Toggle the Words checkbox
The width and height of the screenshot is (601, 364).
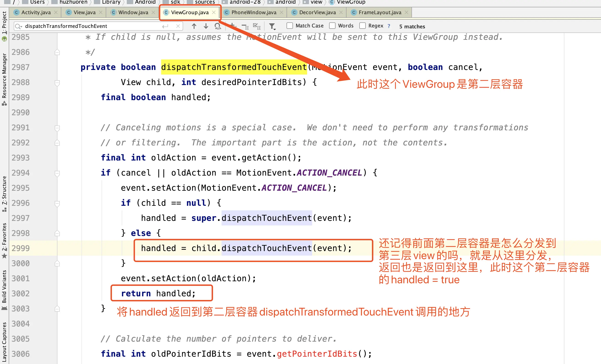coord(332,26)
